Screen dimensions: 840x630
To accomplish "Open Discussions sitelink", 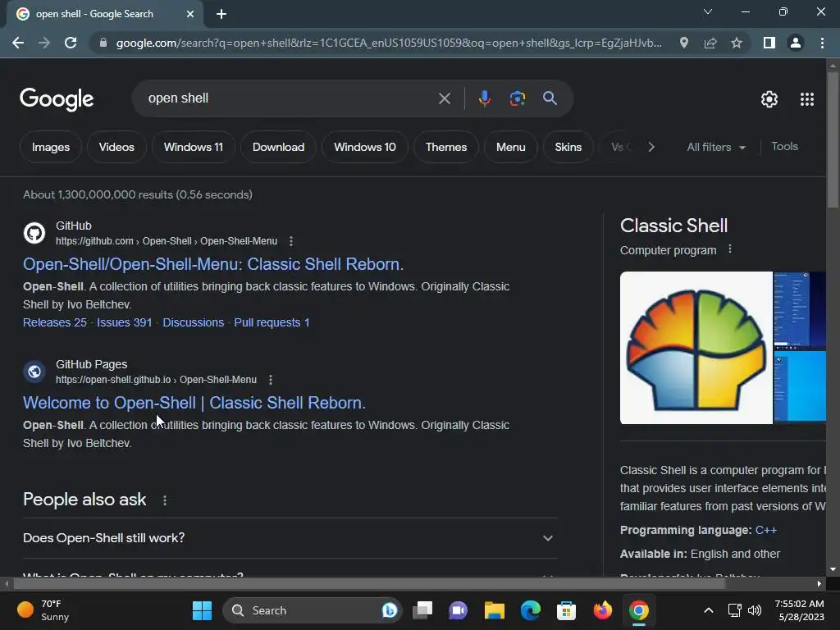I will click(194, 322).
